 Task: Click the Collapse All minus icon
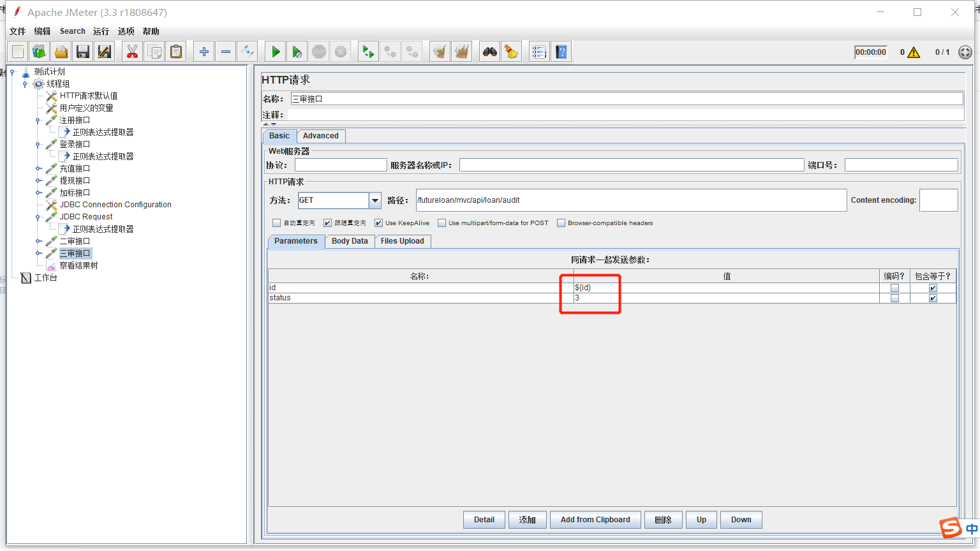pyautogui.click(x=225, y=52)
